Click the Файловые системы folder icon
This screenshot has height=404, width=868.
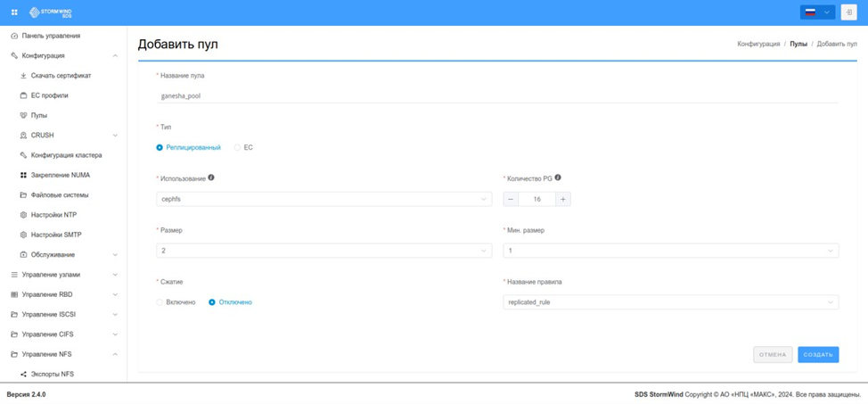coord(23,195)
